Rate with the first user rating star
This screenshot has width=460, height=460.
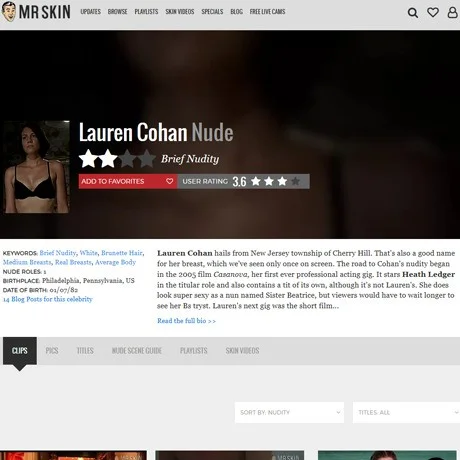pos(256,181)
